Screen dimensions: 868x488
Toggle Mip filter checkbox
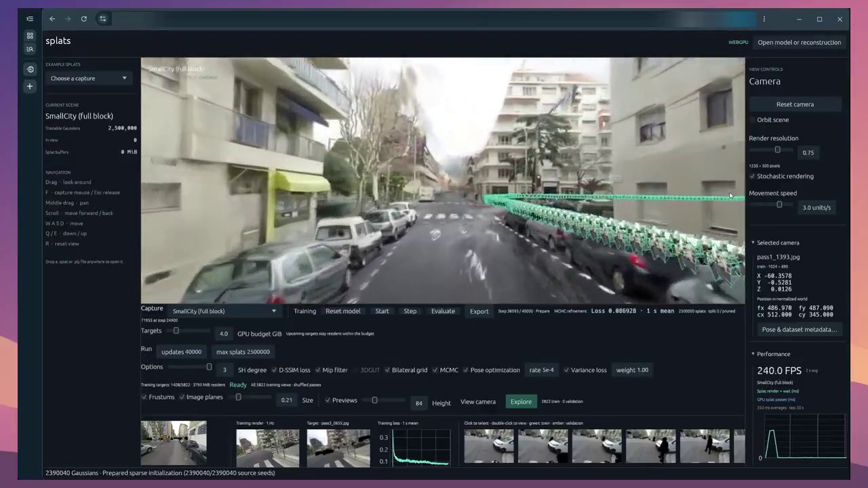click(x=317, y=370)
